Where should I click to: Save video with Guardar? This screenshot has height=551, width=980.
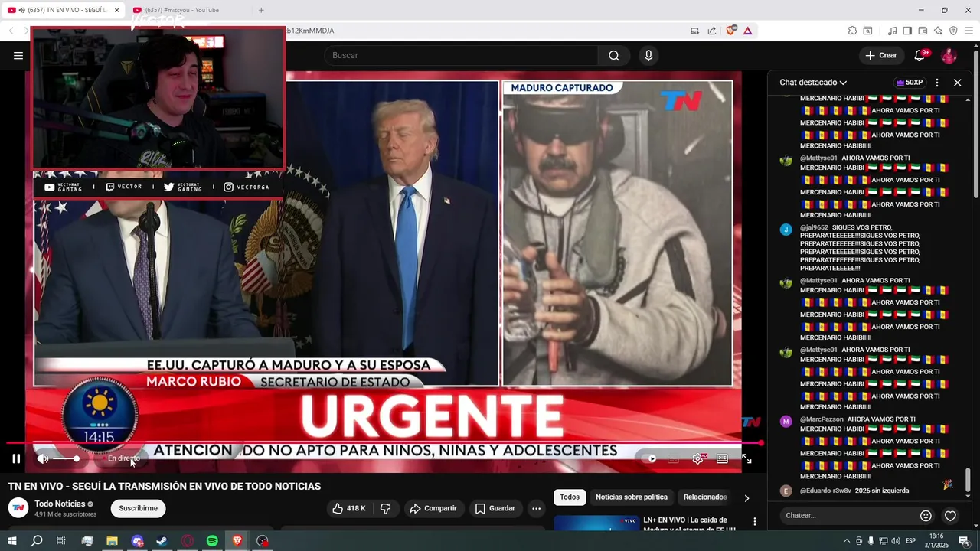click(495, 508)
